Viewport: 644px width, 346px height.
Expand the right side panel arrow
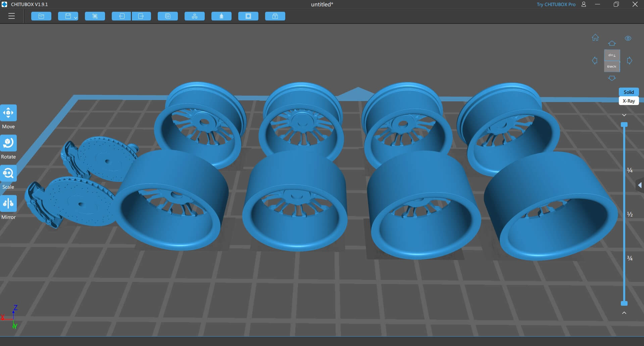pos(640,185)
